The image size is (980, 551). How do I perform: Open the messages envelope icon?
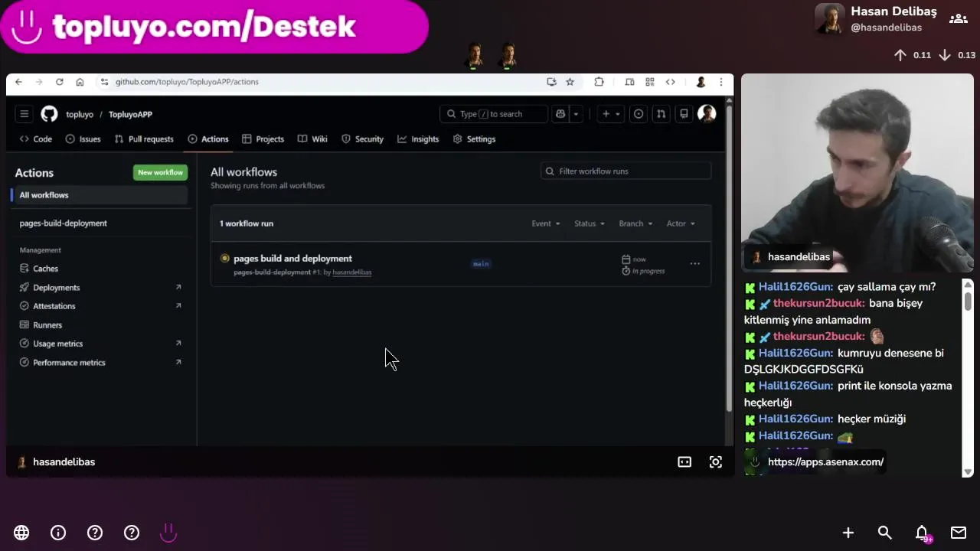(x=959, y=533)
